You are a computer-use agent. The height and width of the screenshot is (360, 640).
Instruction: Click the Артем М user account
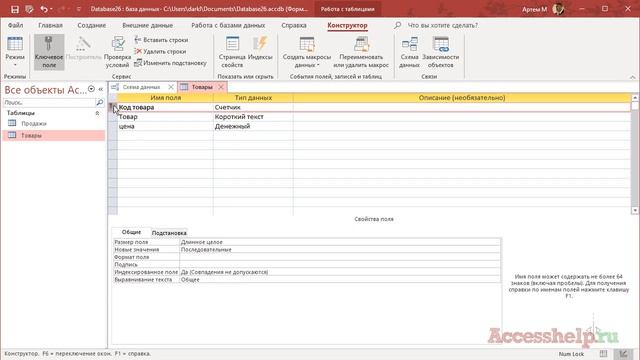pyautogui.click(x=543, y=9)
